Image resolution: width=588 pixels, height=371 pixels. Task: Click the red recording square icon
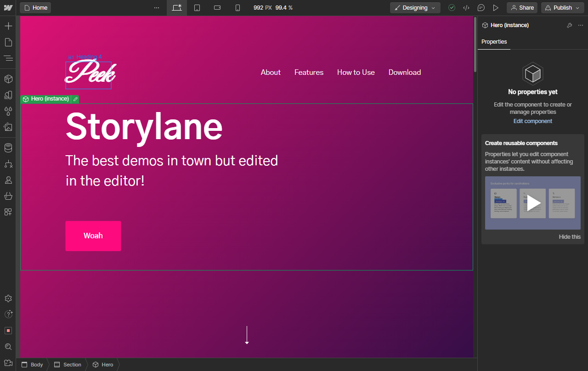tap(8, 331)
